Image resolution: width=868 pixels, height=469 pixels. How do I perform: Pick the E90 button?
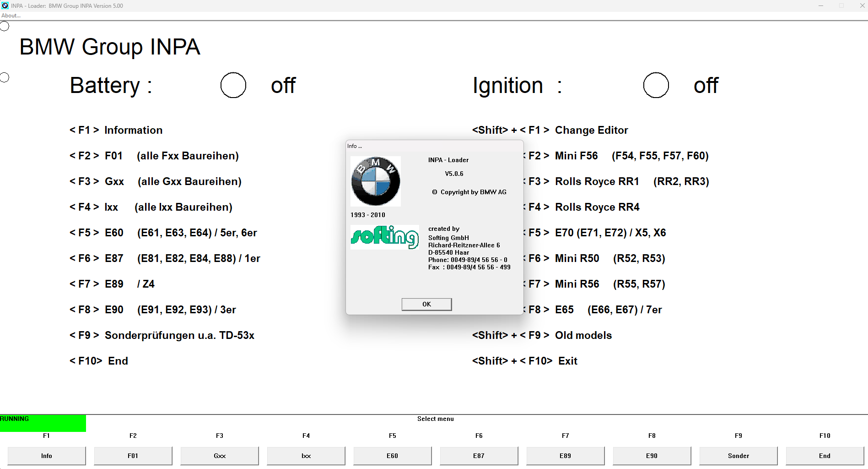coord(652,456)
